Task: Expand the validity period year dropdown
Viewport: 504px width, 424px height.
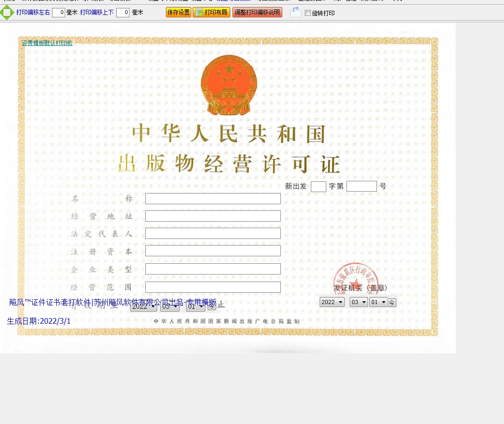Action: (143, 307)
